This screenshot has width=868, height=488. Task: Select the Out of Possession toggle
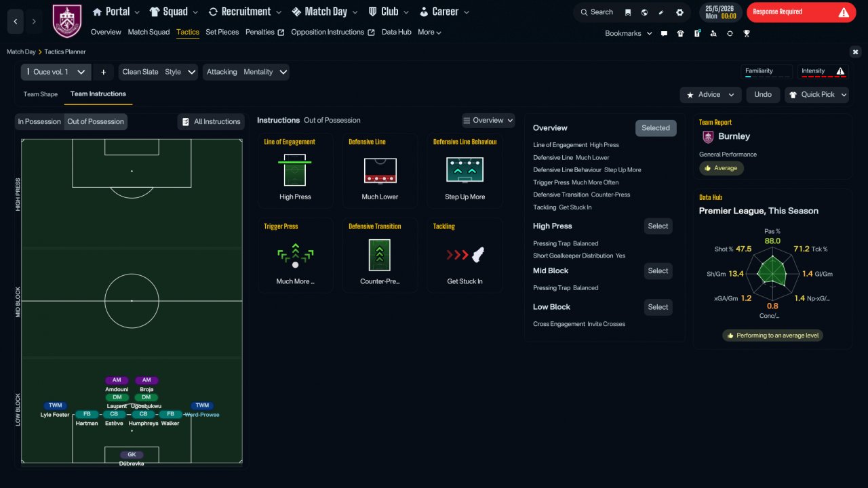pos(95,121)
